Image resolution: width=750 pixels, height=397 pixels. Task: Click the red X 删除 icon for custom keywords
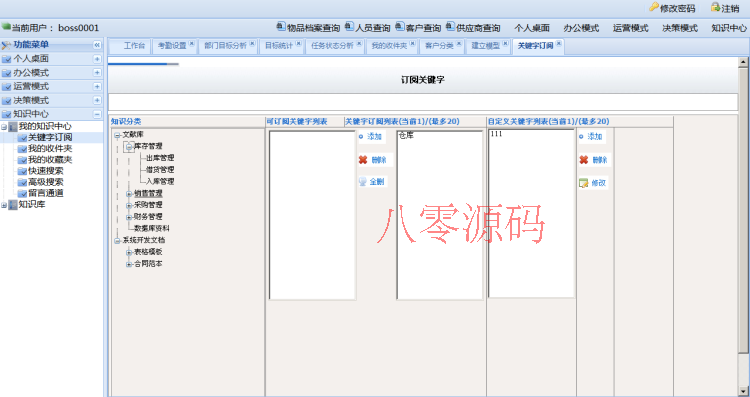click(584, 160)
